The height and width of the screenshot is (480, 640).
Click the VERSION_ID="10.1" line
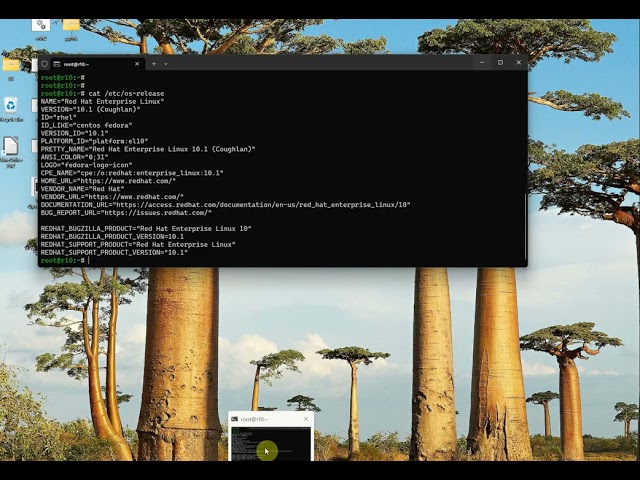pyautogui.click(x=74, y=133)
